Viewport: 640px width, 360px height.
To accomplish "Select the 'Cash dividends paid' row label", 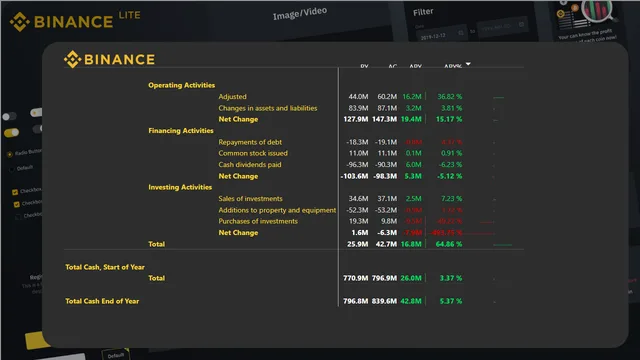I will [x=250, y=164].
